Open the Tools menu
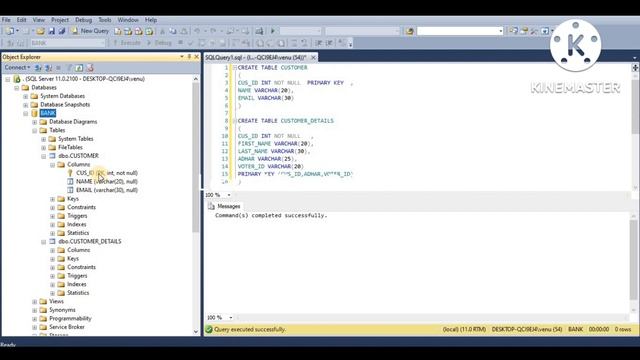 (x=104, y=20)
